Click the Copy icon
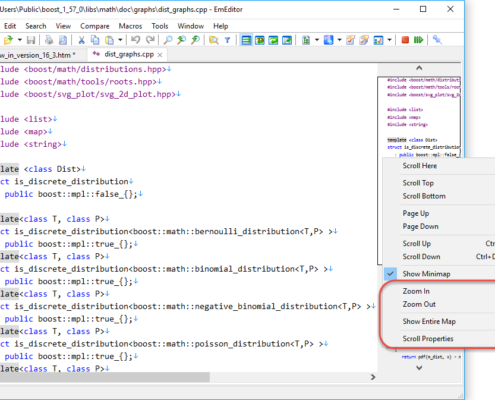The image size is (495, 400). pos(95,40)
